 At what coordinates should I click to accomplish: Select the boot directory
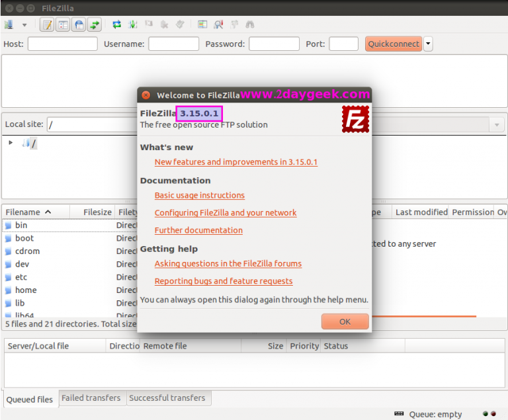[x=24, y=238]
